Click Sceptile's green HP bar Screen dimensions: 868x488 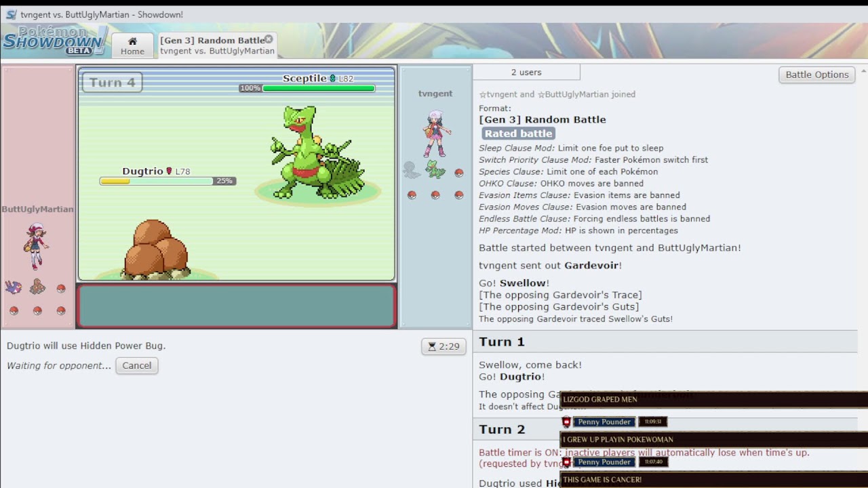coord(318,88)
